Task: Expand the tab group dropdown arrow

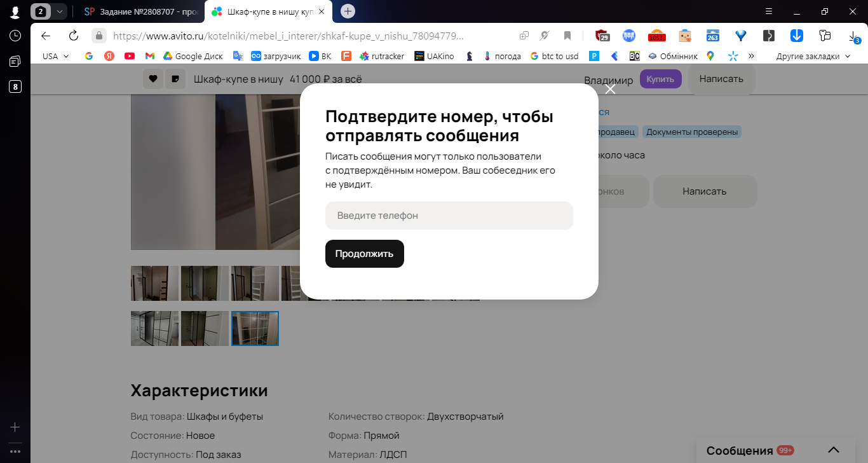Action: [59, 11]
